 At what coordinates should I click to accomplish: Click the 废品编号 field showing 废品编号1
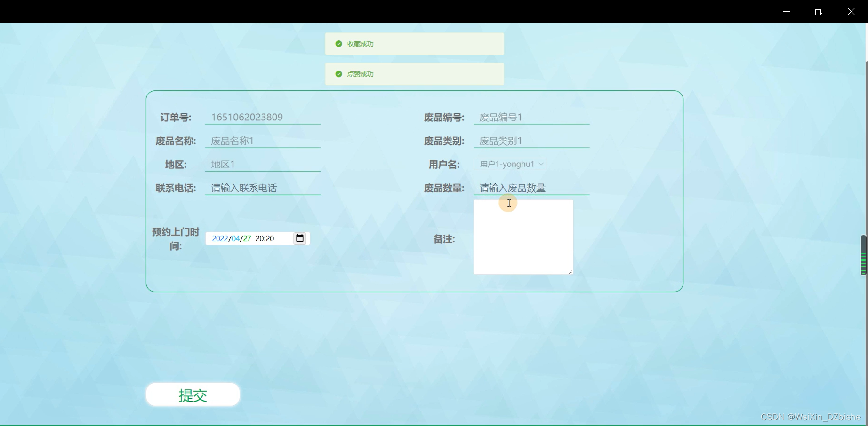tap(531, 117)
